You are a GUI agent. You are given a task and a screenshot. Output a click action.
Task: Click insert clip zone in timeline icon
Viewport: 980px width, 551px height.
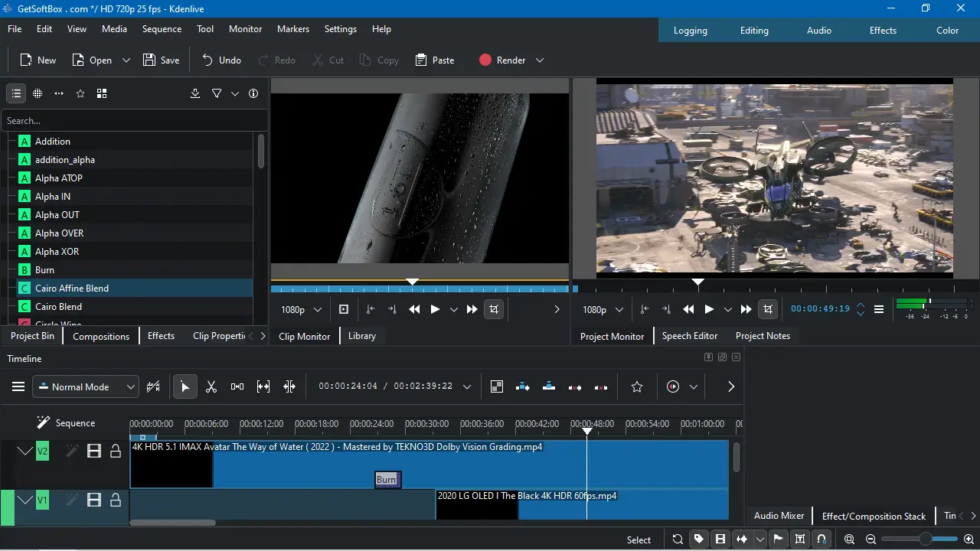pos(523,386)
